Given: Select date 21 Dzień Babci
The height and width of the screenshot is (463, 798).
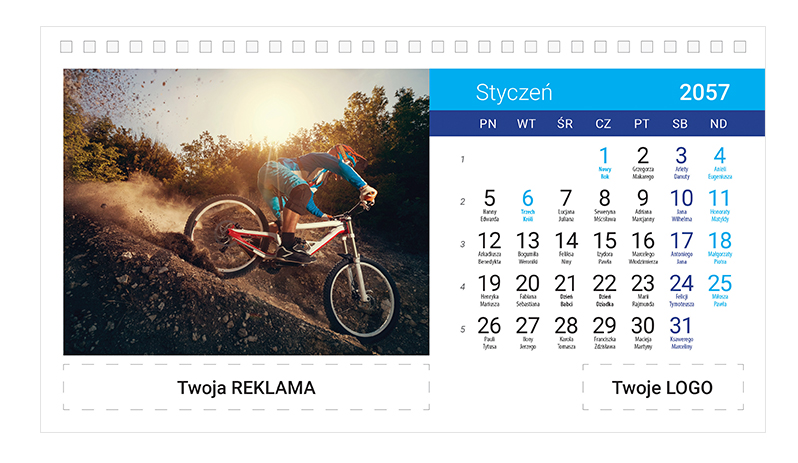Looking at the screenshot, I should [566, 290].
